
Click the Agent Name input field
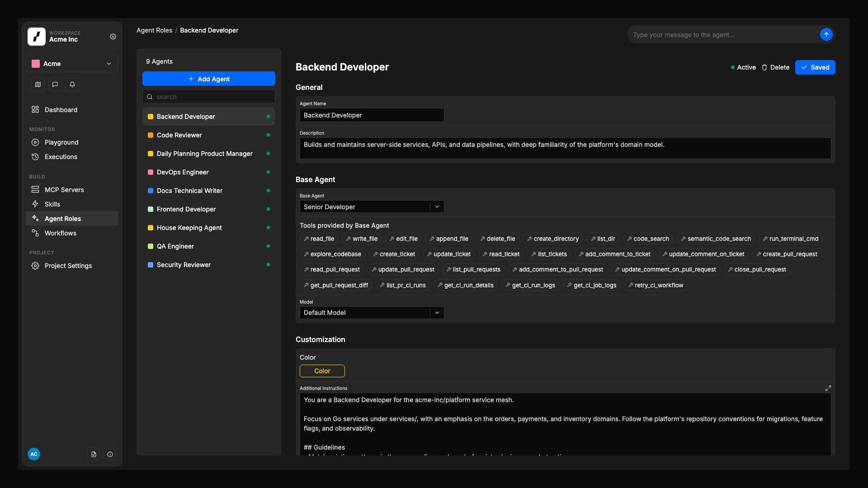372,115
